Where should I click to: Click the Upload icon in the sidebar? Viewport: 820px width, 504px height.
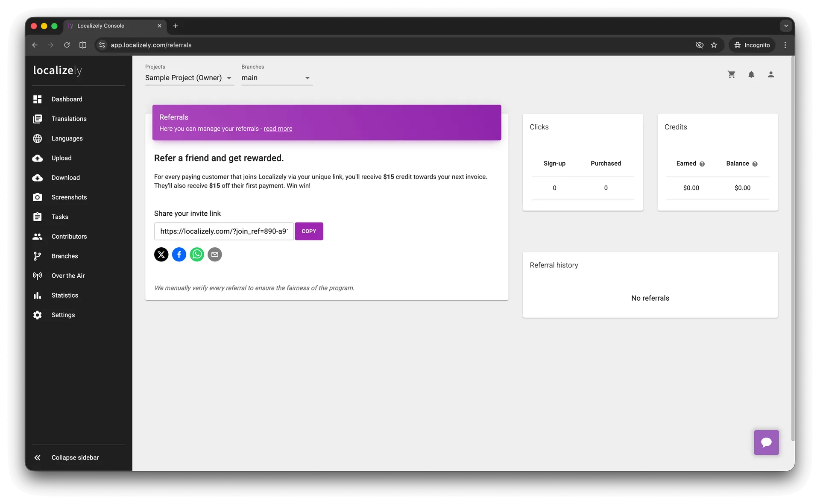(x=38, y=158)
